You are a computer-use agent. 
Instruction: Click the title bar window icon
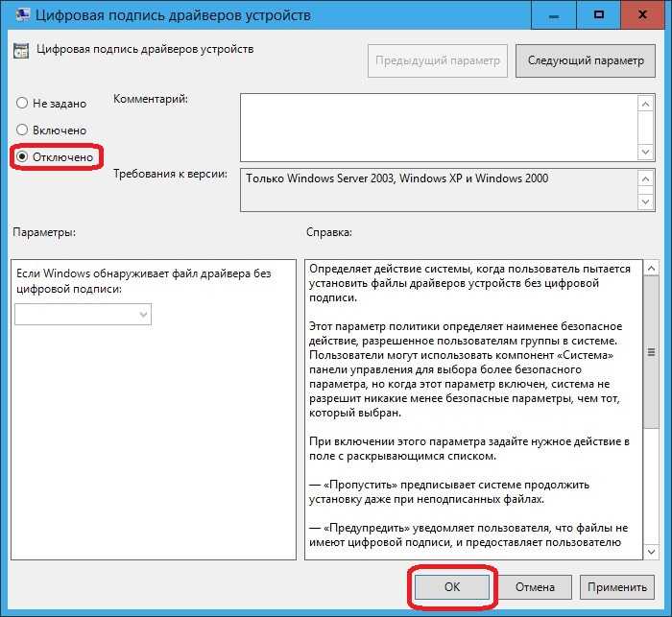tap(23, 15)
